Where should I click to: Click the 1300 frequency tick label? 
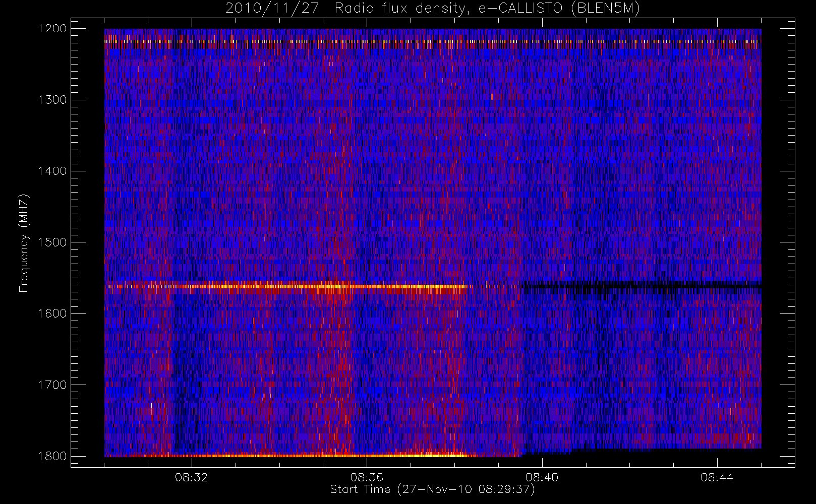pyautogui.click(x=52, y=100)
